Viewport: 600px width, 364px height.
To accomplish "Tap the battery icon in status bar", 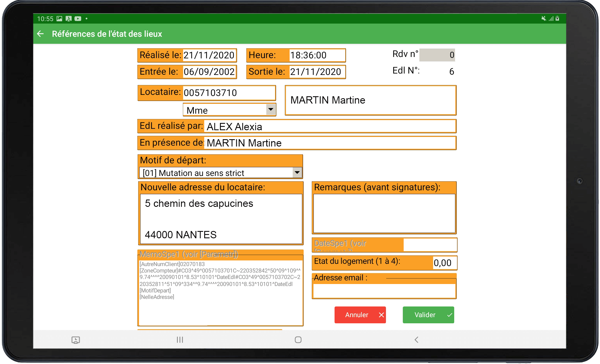I will (x=557, y=19).
